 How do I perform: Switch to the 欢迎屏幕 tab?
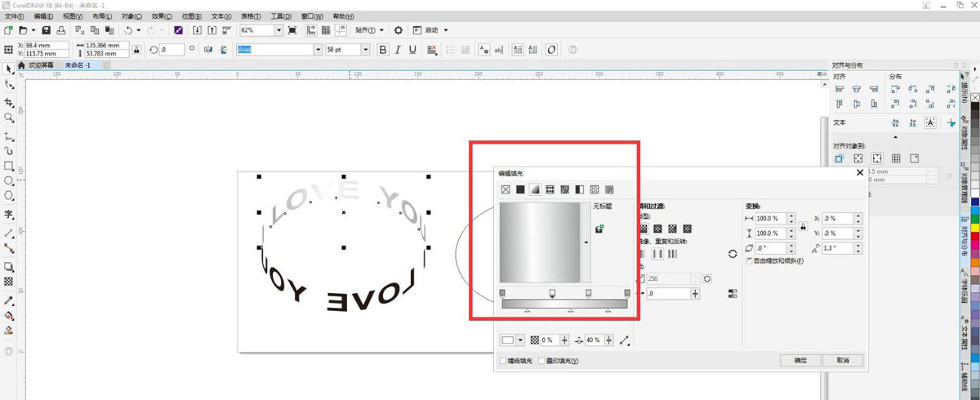tap(39, 64)
